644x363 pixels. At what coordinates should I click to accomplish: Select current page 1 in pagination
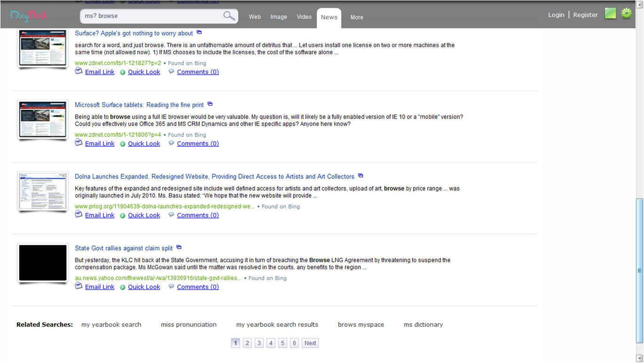click(x=236, y=343)
